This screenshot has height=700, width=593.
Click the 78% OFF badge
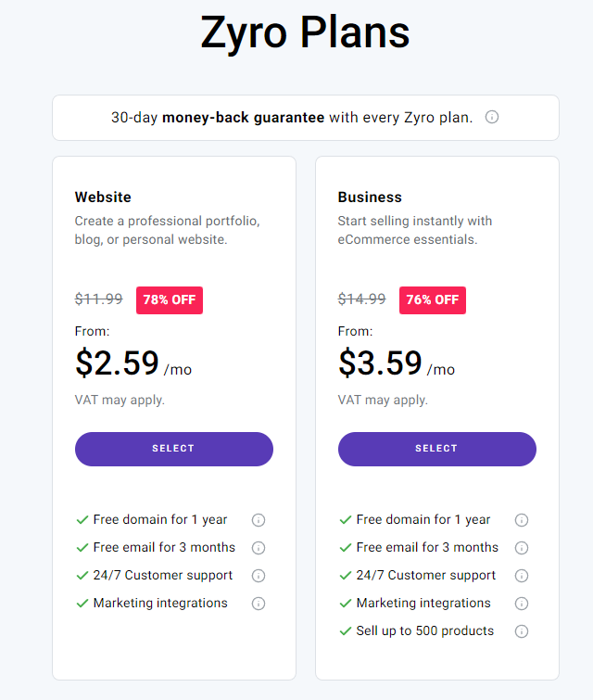[x=170, y=299]
